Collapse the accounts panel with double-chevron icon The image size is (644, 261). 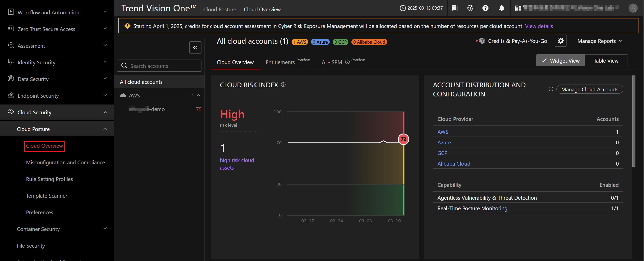click(x=195, y=47)
